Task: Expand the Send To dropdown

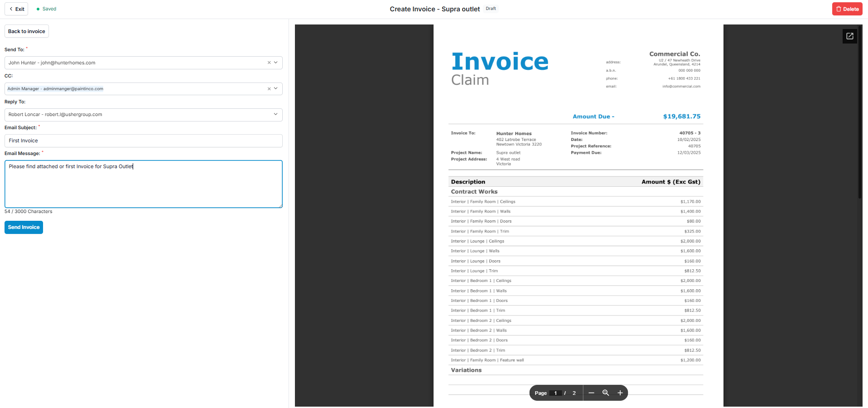Action: [x=275, y=63]
